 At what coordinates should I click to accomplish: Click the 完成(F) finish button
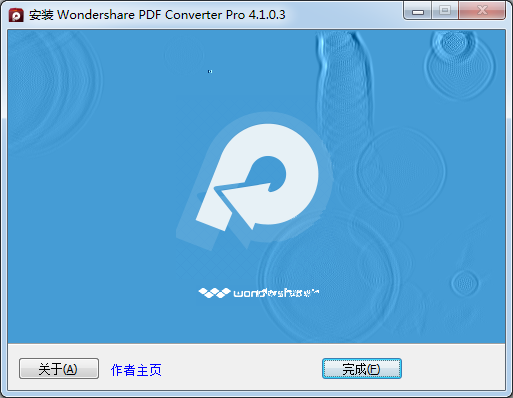362,369
